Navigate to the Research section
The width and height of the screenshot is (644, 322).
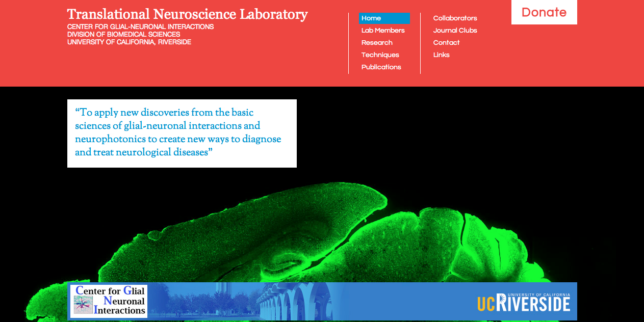coord(377,42)
